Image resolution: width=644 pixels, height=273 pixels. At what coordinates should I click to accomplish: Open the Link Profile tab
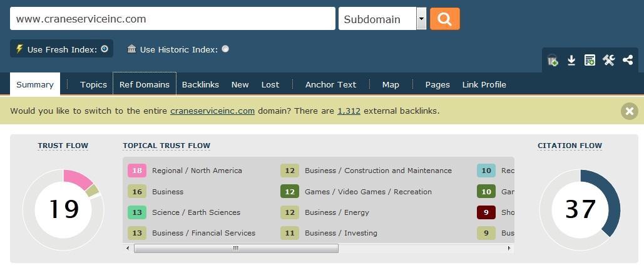coord(484,85)
